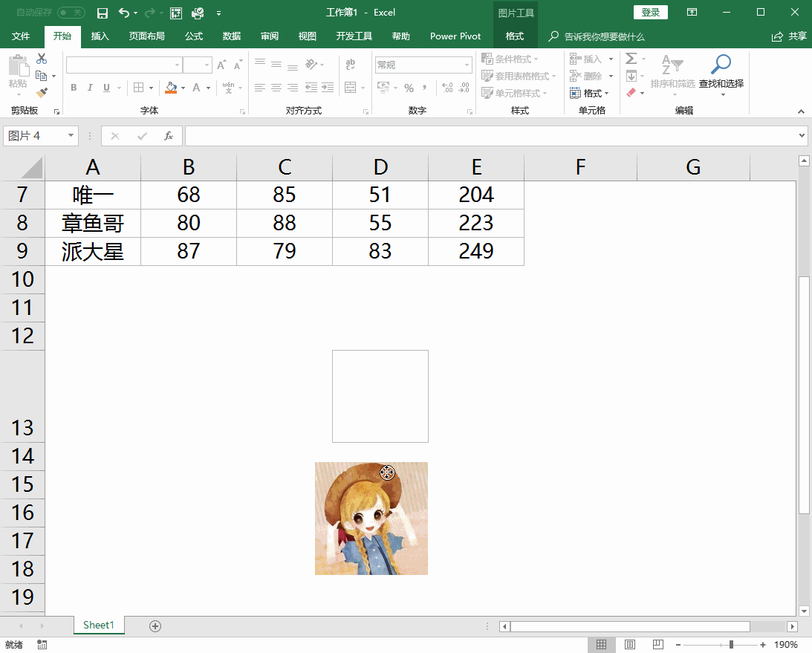Click the Increase Decimal icon
Viewport: 812px width, 653px height.
pos(447,88)
